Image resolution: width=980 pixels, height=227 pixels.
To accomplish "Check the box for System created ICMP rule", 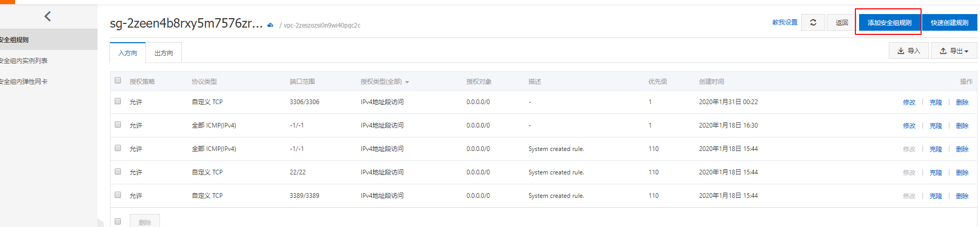I will 118,148.
